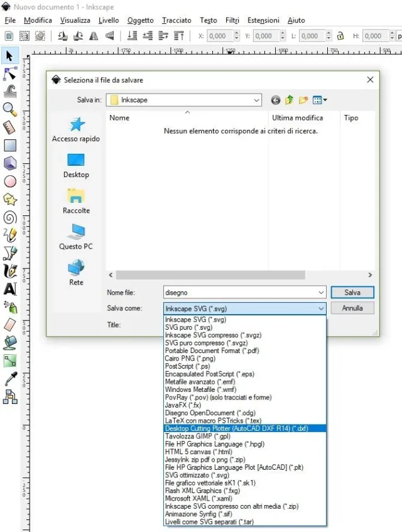This screenshot has width=402, height=532.
Task: Sort by Nome column header
Action: pyautogui.click(x=187, y=117)
